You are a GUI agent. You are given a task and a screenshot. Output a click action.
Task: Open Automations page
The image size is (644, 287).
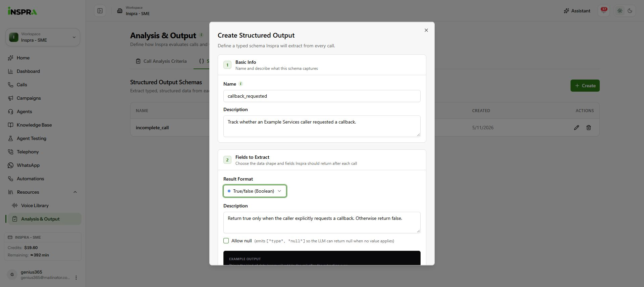tap(43, 179)
